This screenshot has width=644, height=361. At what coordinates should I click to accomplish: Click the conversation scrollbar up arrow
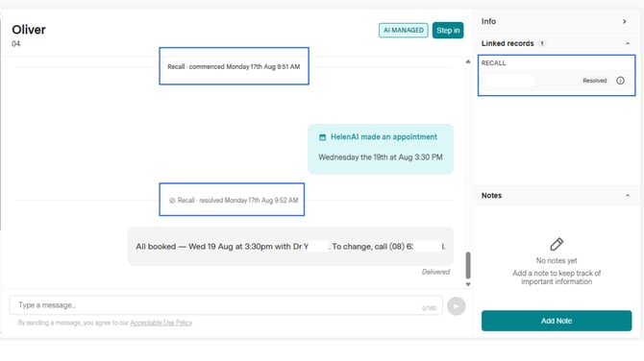tap(468, 61)
